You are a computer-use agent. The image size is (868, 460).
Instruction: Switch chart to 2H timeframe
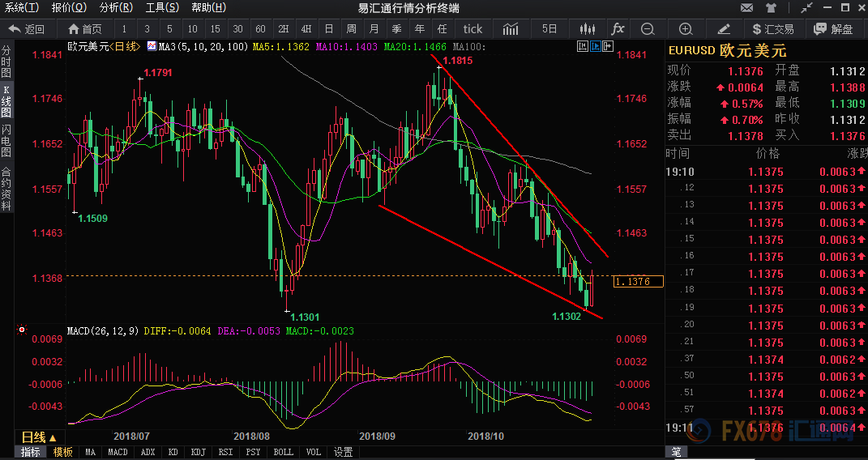(x=284, y=29)
